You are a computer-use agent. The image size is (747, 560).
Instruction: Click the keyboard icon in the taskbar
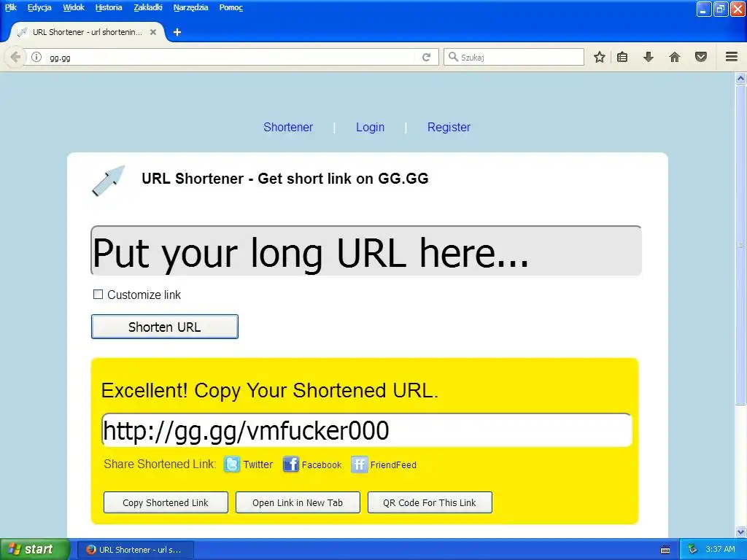(665, 550)
